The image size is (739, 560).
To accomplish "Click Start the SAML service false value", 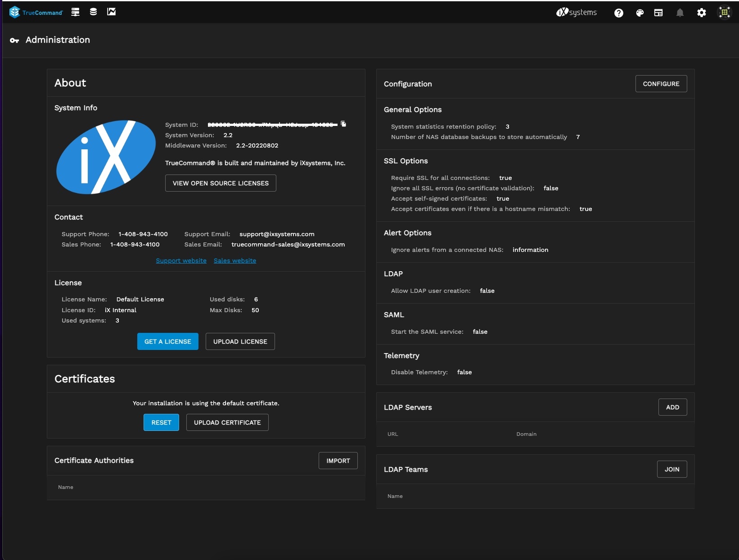I will 480,332.
